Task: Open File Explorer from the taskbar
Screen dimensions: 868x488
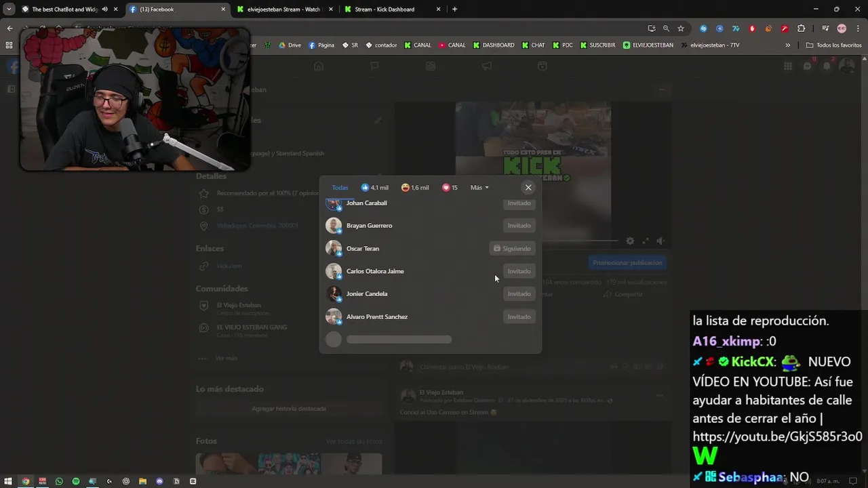Action: (142, 481)
